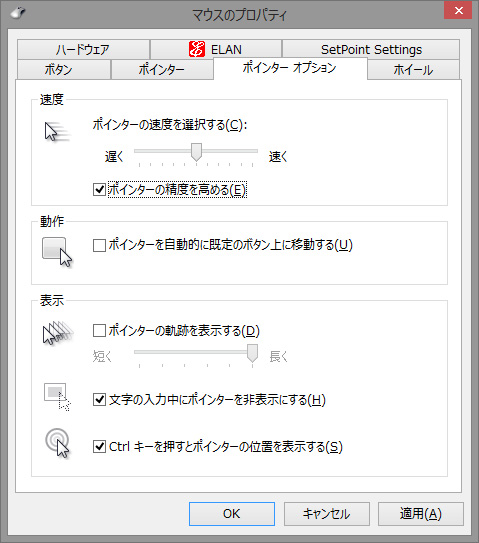Click the pointer speed icon in 速度 section

pos(57,132)
